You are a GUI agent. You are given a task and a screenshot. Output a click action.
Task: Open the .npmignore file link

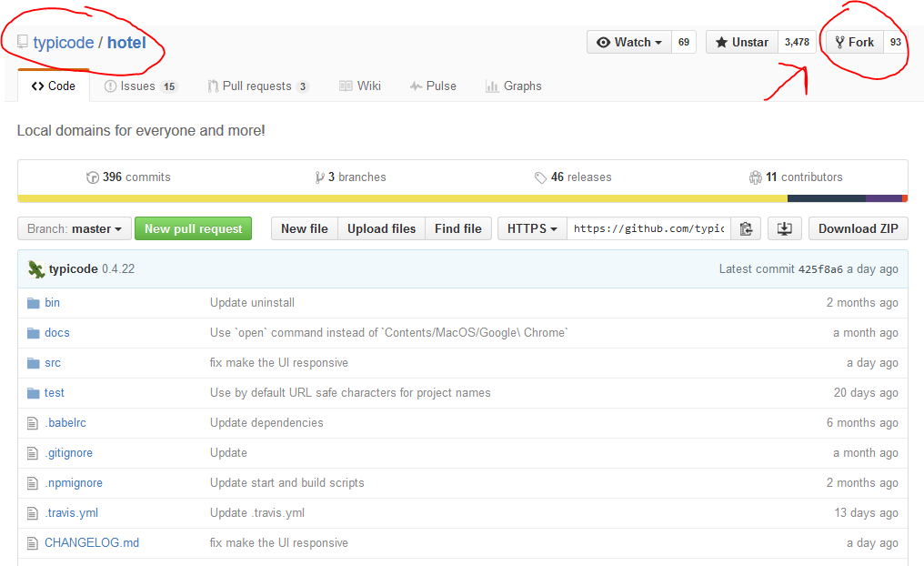tap(74, 483)
